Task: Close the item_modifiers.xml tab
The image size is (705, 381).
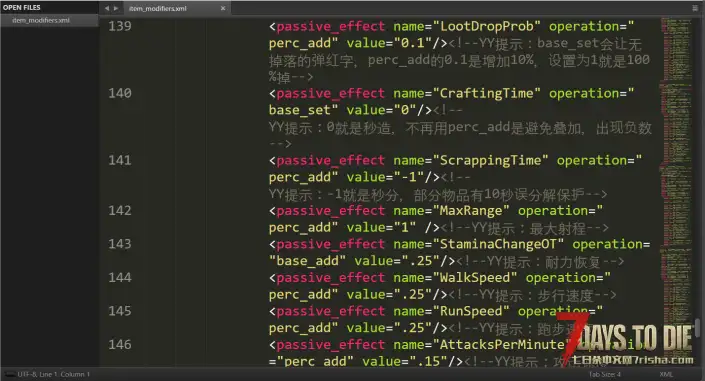Action: 223,8
